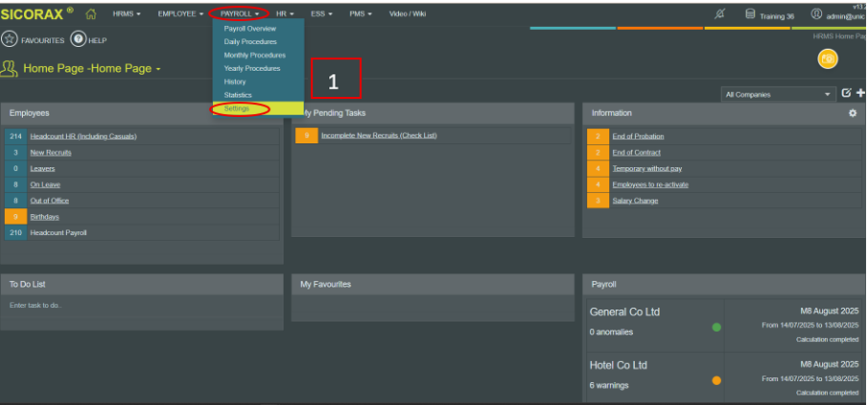Select Payroll Overview menu entry
The height and width of the screenshot is (405, 868).
249,29
